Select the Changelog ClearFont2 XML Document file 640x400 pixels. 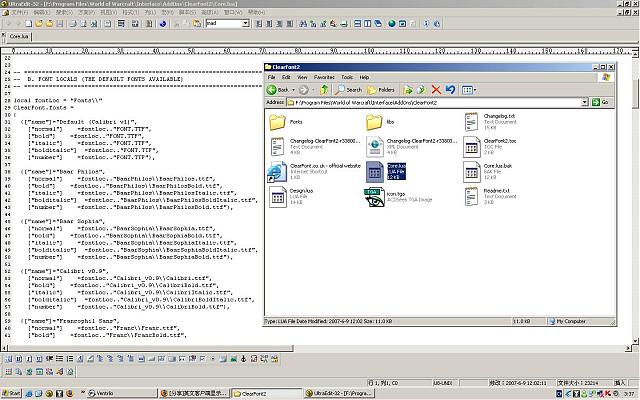pos(412,147)
